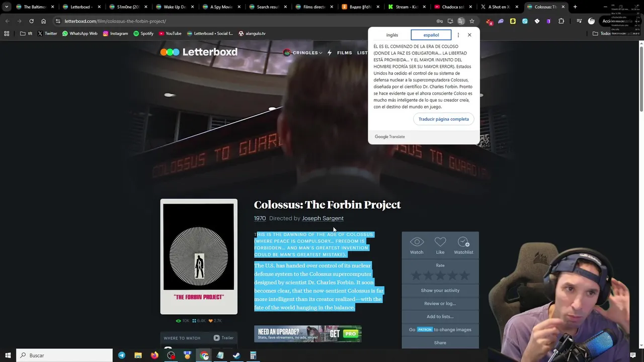
Task: Open Firefox from the taskbar
Action: click(154, 355)
